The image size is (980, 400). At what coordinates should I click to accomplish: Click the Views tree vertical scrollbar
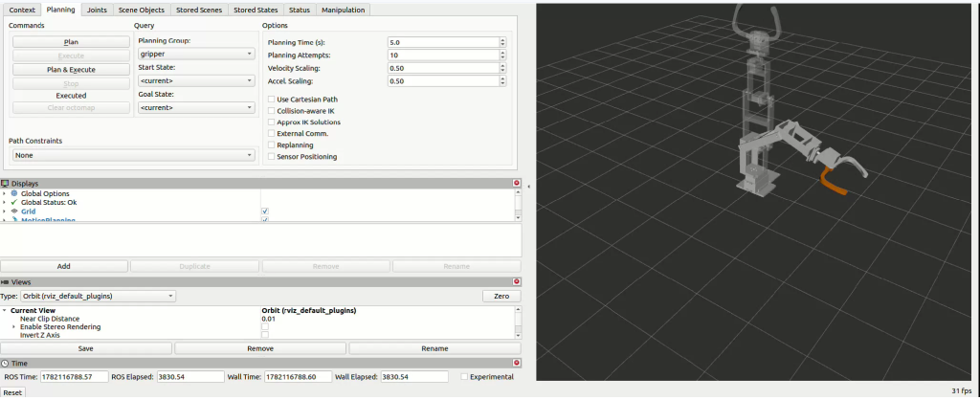(x=518, y=322)
